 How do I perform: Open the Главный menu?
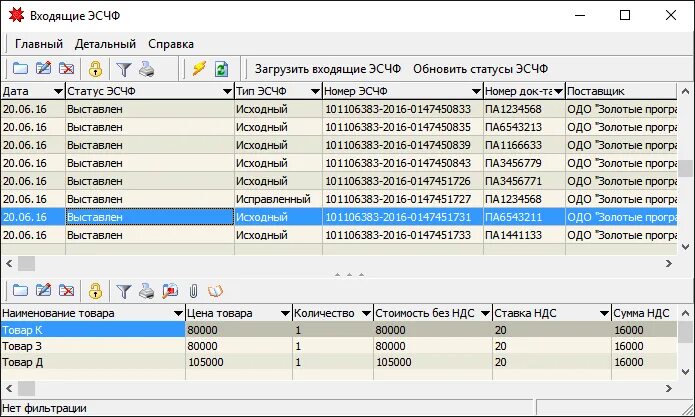39,44
